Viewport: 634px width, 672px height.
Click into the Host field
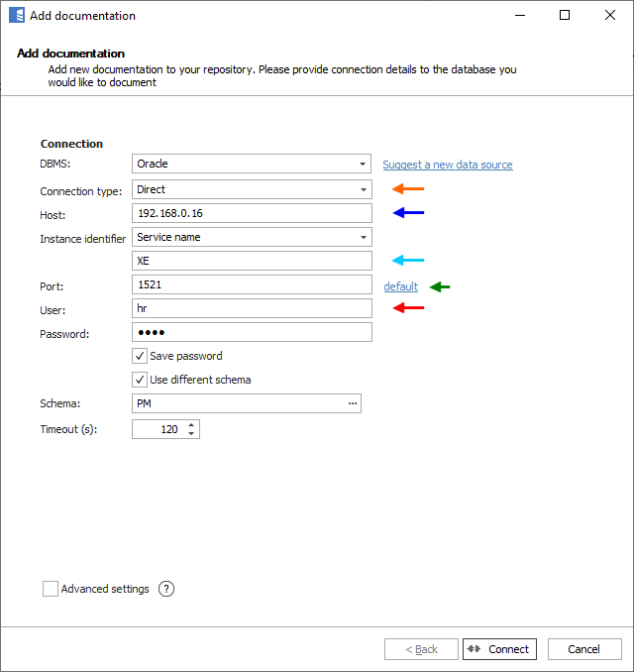252,213
